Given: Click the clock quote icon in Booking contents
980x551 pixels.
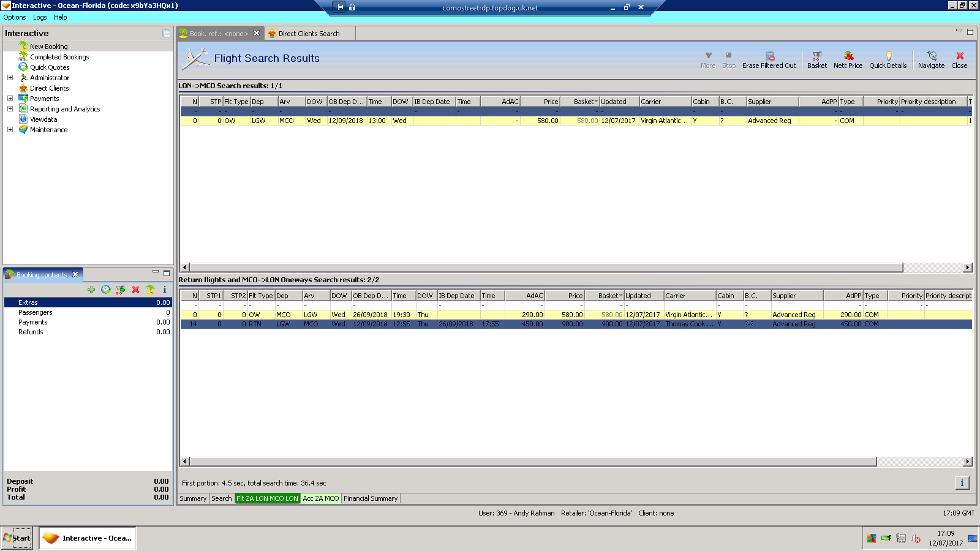Looking at the screenshot, I should (x=106, y=290).
